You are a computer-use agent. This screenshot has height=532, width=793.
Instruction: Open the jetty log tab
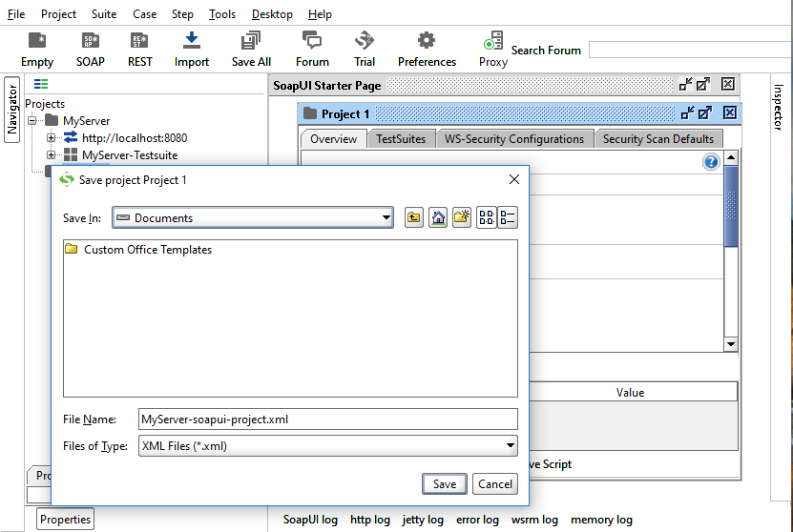tap(423, 520)
